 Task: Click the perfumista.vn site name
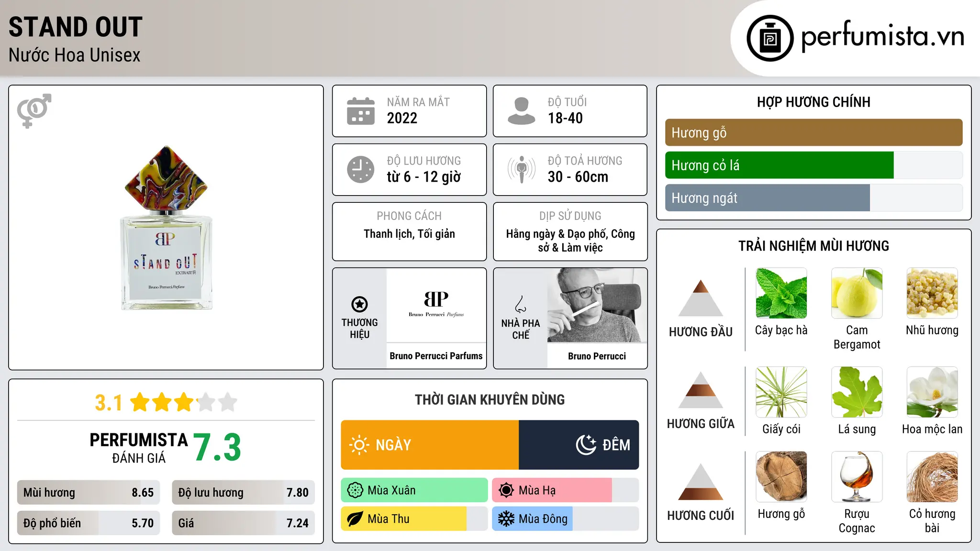click(x=882, y=37)
